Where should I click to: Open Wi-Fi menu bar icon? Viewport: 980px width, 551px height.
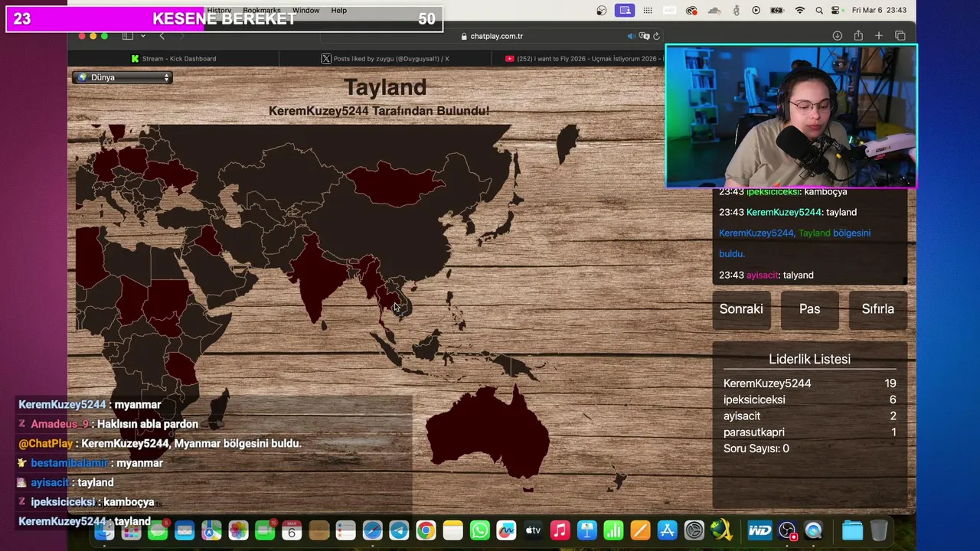(800, 11)
